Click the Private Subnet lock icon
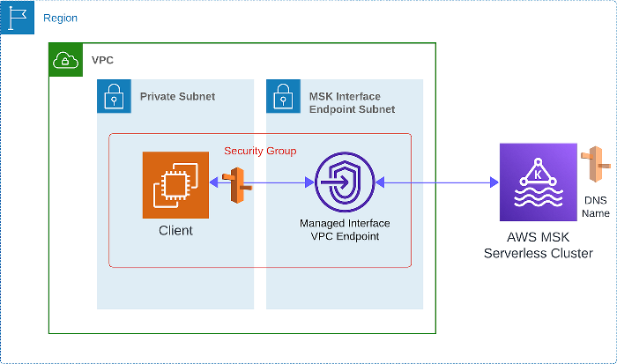This screenshot has height=364, width=617. point(114,96)
